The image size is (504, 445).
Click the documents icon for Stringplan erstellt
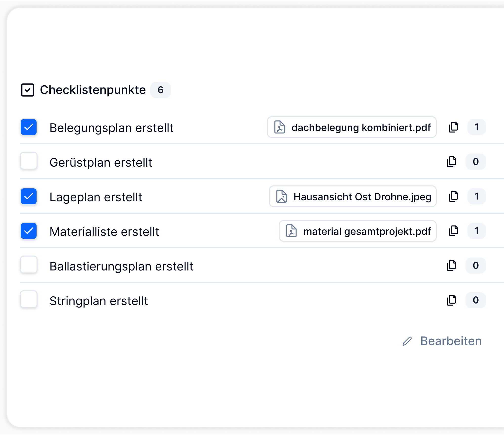coord(451,300)
